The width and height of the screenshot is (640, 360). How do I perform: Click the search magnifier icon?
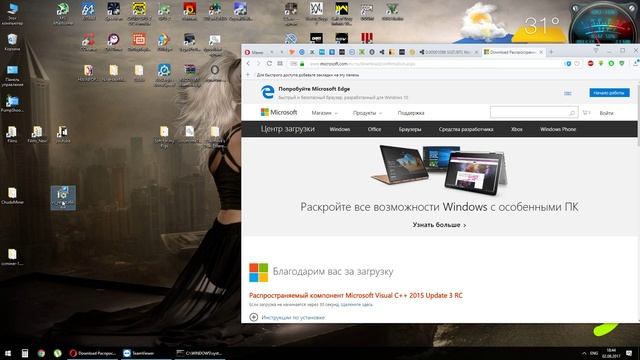(x=572, y=113)
